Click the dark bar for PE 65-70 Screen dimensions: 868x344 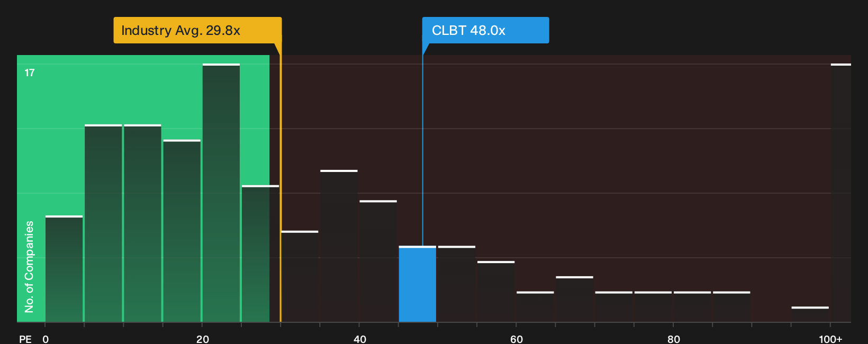click(x=574, y=299)
